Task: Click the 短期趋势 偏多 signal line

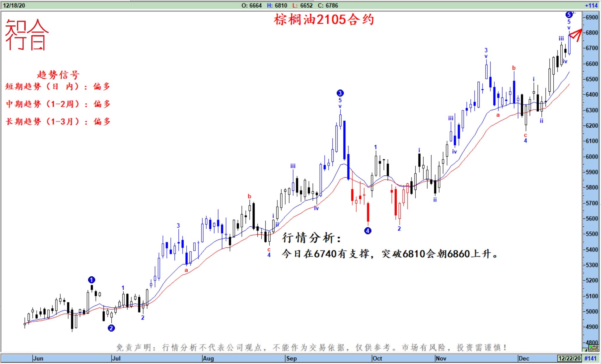Action: click(x=58, y=86)
